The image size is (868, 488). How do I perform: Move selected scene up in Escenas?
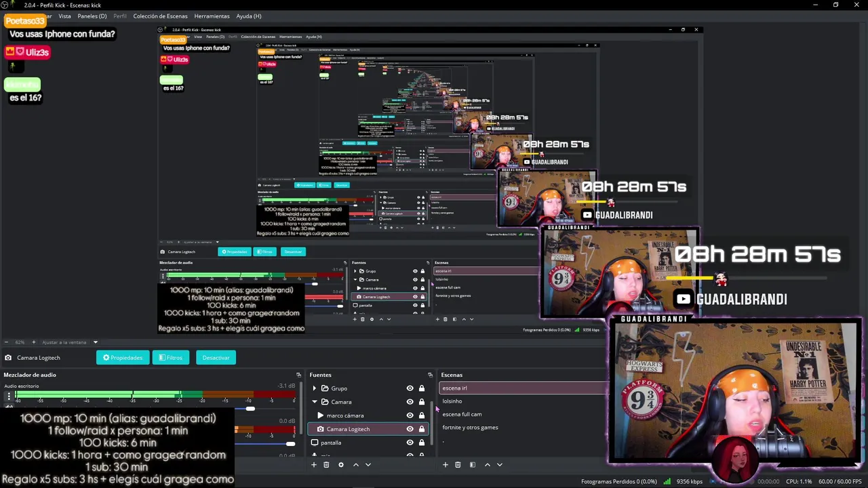[x=487, y=465]
